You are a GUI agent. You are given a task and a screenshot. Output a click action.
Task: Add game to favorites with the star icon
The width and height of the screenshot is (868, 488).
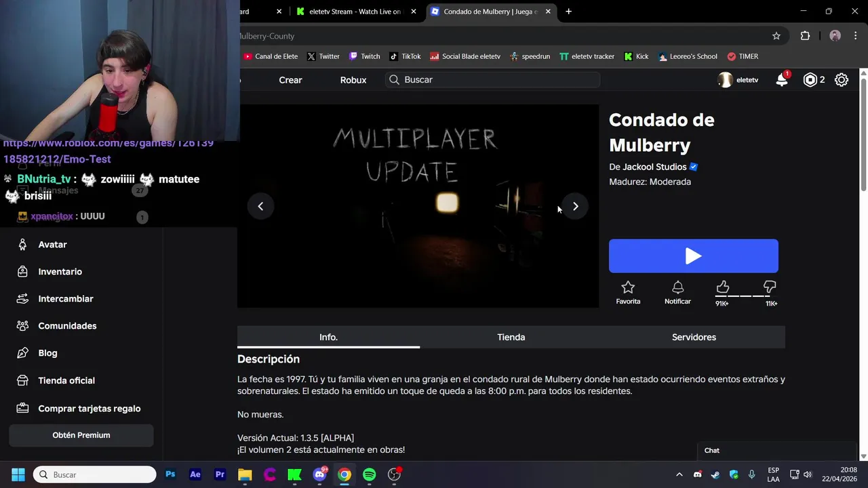coord(628,287)
